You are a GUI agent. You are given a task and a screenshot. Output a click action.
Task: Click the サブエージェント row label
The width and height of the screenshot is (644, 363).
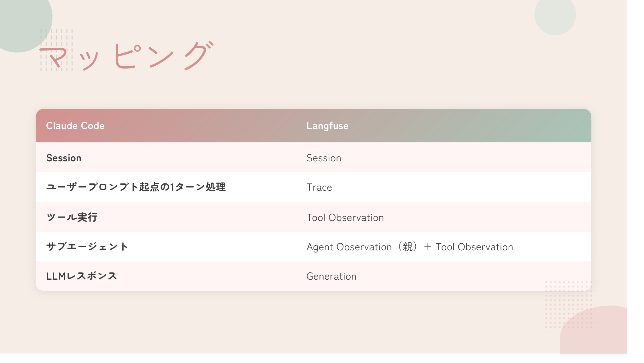click(x=87, y=247)
